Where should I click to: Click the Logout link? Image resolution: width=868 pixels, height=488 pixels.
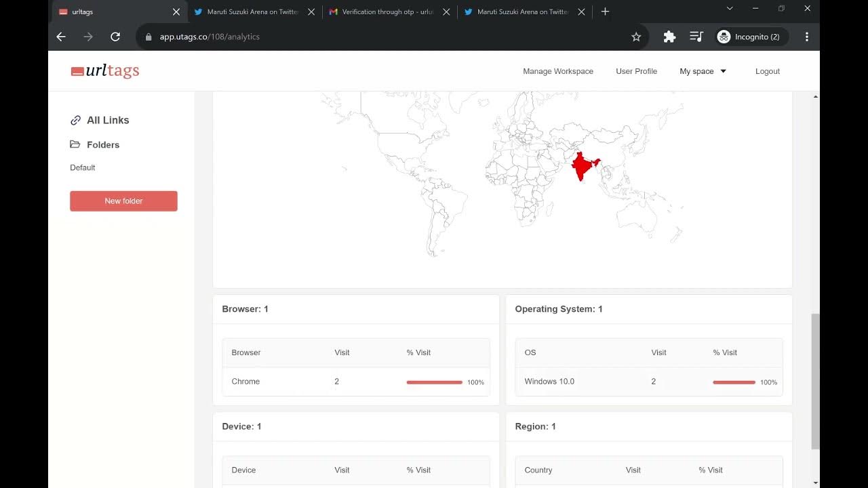tap(768, 71)
